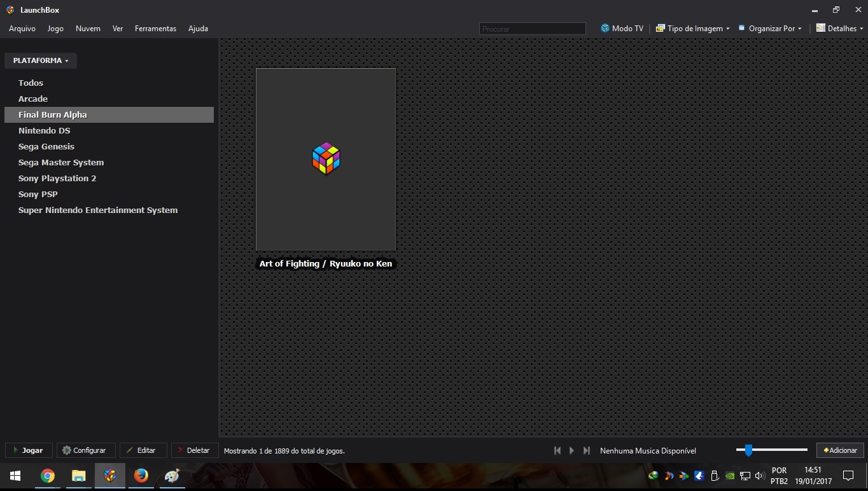Image resolution: width=868 pixels, height=491 pixels.
Task: Open the Arquivo menu
Action: coord(22,29)
